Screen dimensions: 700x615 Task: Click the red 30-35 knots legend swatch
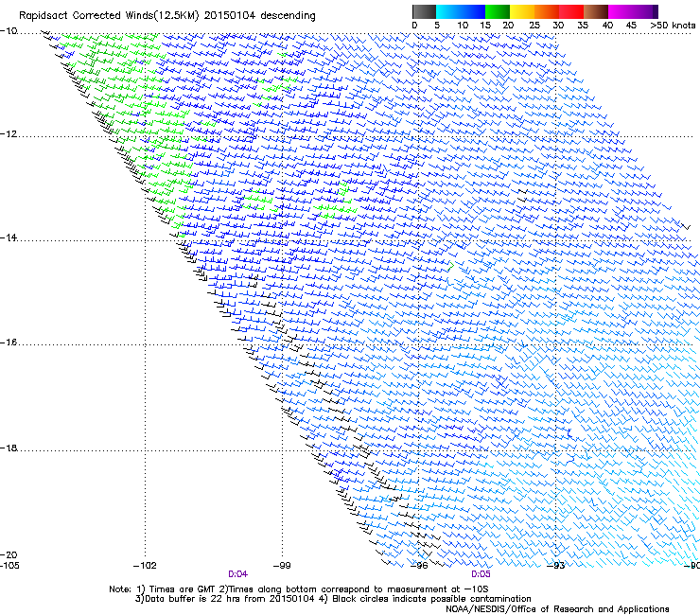click(571, 11)
